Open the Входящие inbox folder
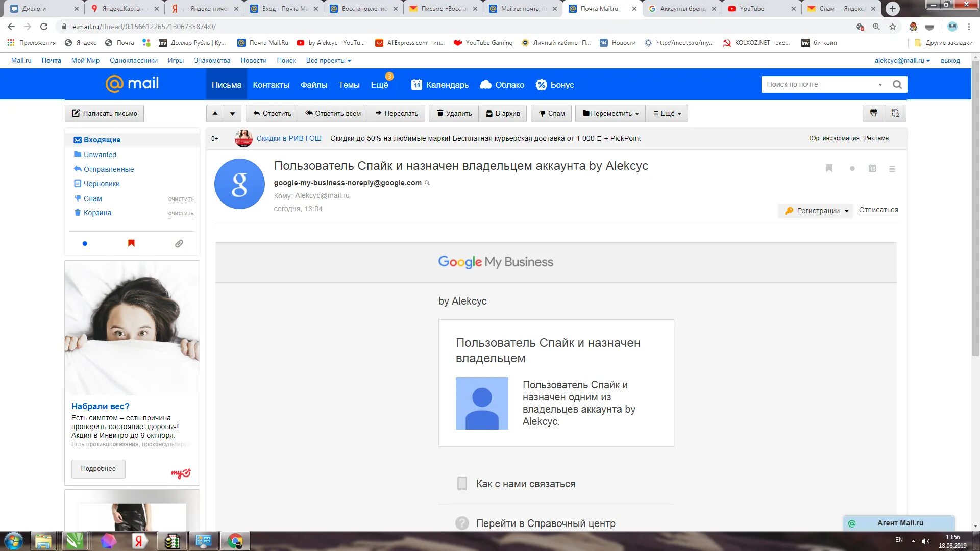 point(102,139)
